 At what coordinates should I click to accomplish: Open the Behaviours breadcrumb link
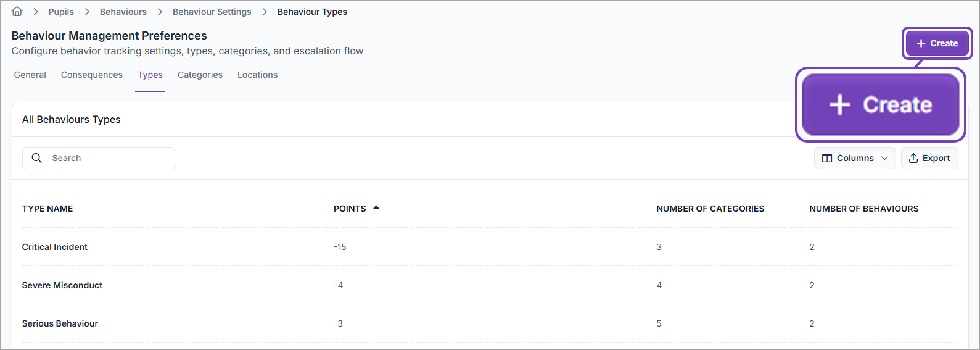(123, 12)
